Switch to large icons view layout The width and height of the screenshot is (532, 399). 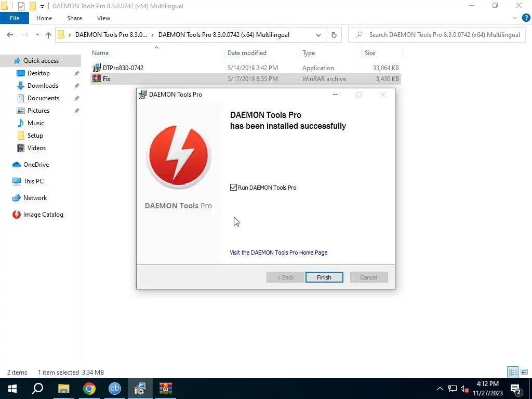pos(524,372)
